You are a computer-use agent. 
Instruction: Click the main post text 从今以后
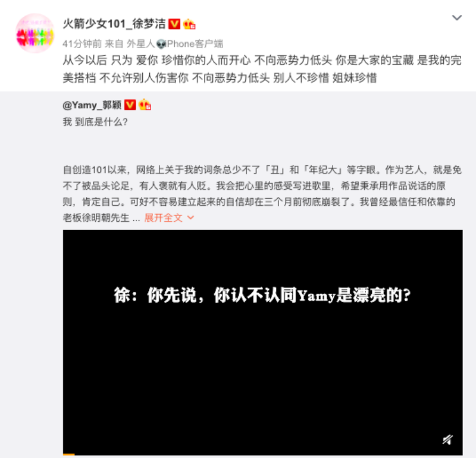pyautogui.click(x=262, y=69)
